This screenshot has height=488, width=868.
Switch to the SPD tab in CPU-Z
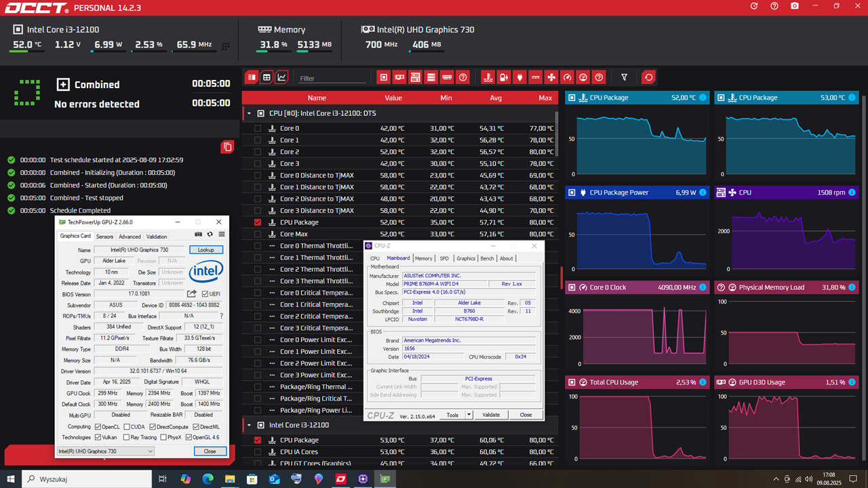444,258
